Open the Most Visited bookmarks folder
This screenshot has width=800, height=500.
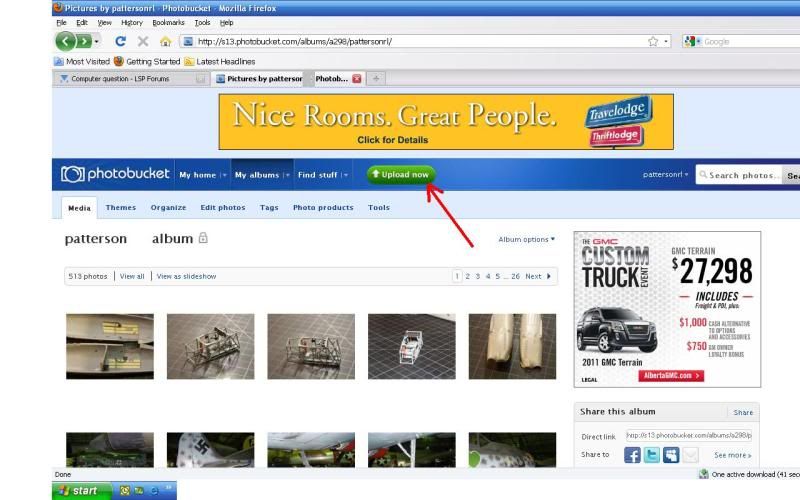click(82, 61)
